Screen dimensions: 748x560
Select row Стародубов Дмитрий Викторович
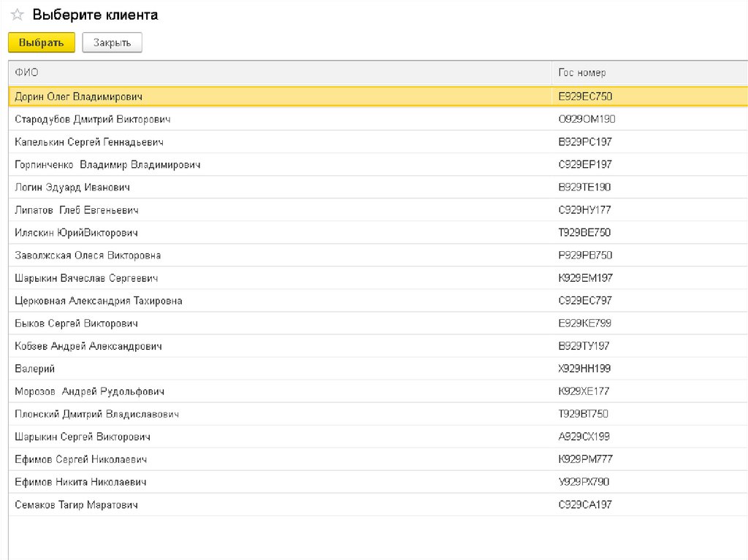pyautogui.click(x=92, y=119)
